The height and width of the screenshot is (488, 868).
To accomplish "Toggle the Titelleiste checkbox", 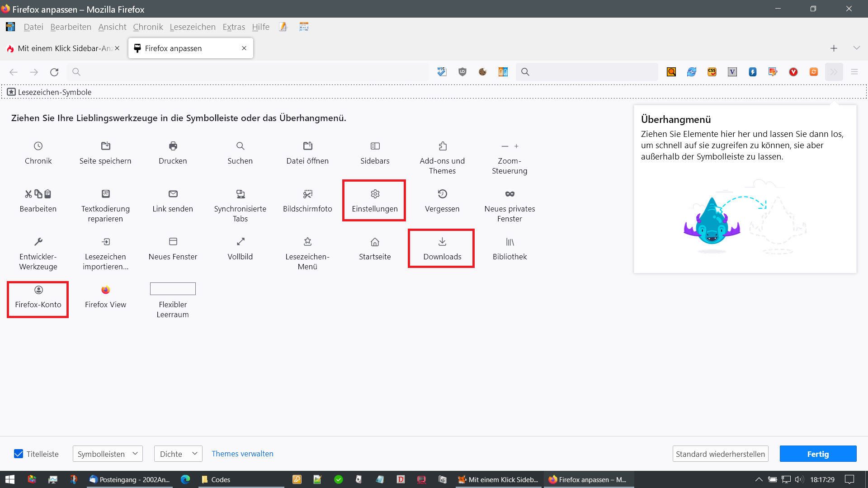I will [x=19, y=454].
